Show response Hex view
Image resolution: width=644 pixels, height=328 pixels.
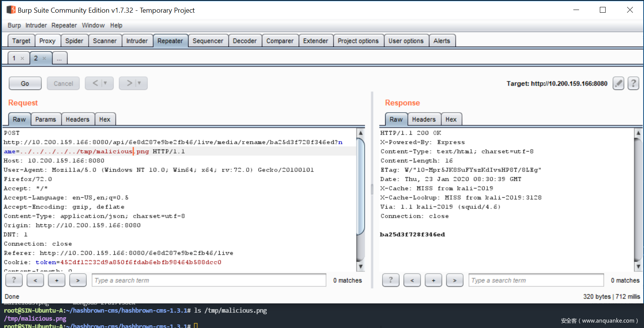pos(451,120)
